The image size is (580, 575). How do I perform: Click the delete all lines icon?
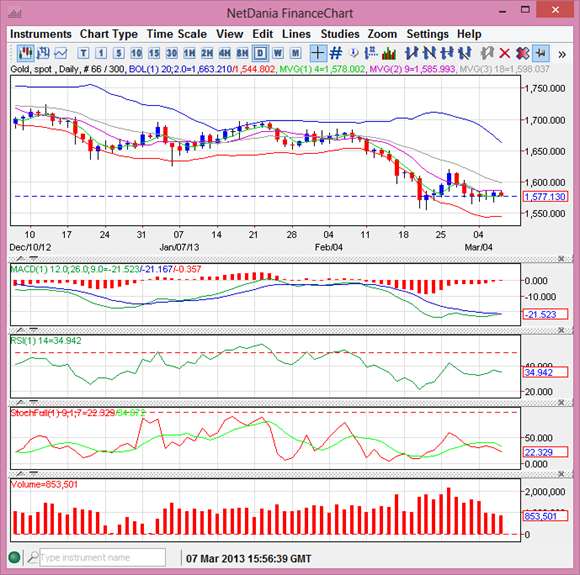(522, 53)
